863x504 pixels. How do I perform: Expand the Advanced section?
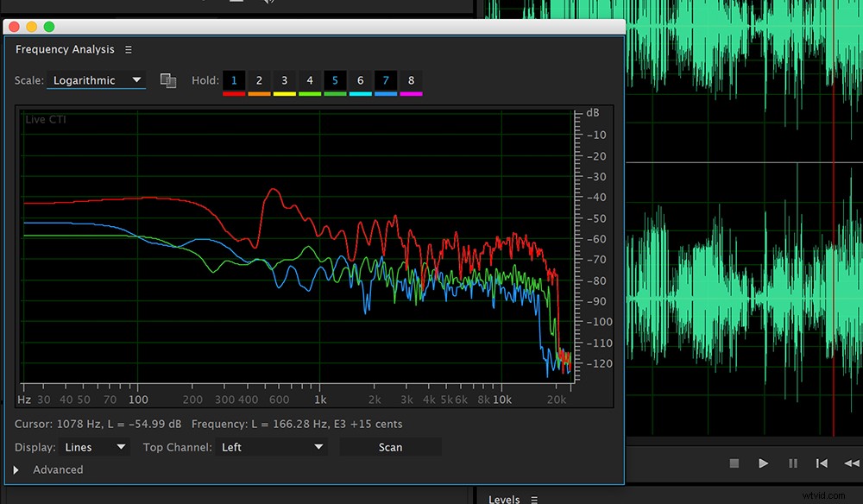pos(52,469)
